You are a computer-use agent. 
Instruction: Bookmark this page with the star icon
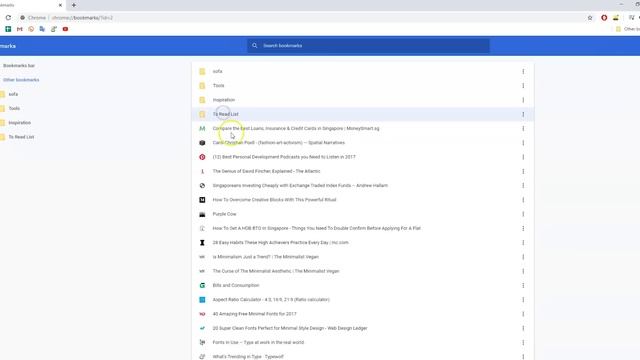[x=590, y=18]
